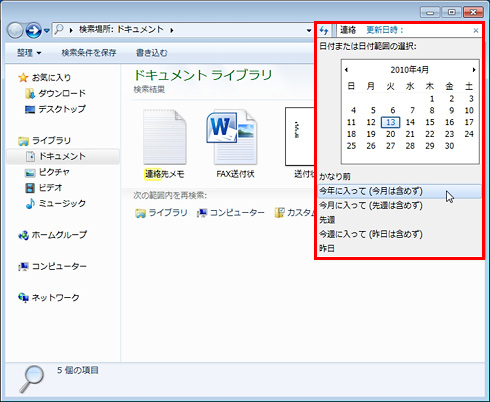This screenshot has width=490, height=402.
Task: Select April 1 in the calendar
Action: [x=432, y=99]
